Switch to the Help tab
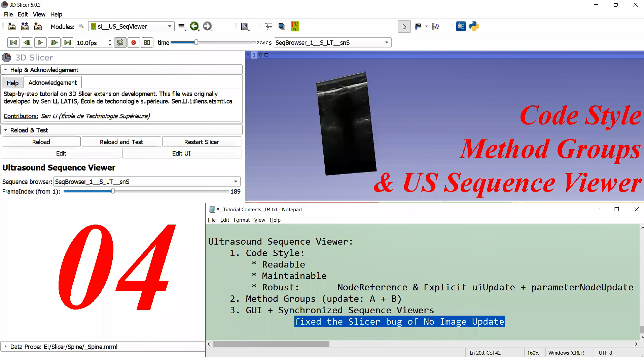 (13, 83)
